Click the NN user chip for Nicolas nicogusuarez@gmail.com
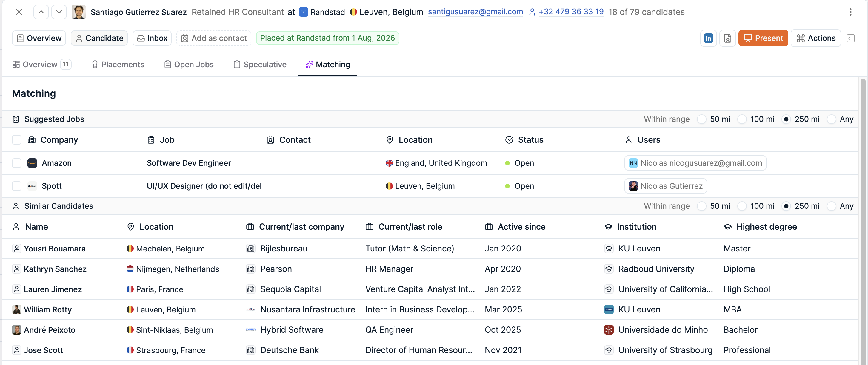The image size is (868, 365). pyautogui.click(x=695, y=163)
